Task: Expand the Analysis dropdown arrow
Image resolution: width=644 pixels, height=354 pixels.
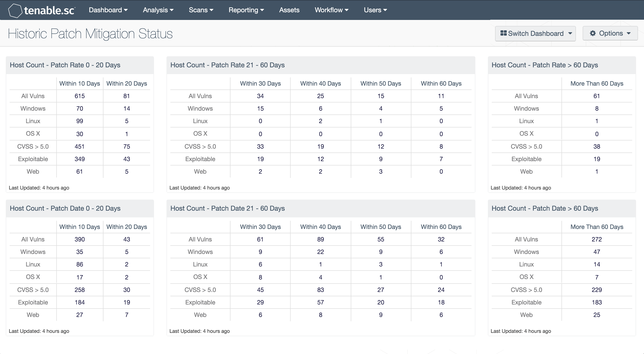Action: click(173, 10)
